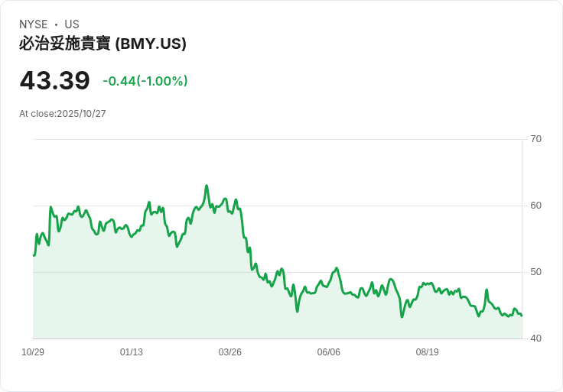Screen dimensions: 563x392
Task: Click the dot separator between NYSE and US
Action: 56,24
